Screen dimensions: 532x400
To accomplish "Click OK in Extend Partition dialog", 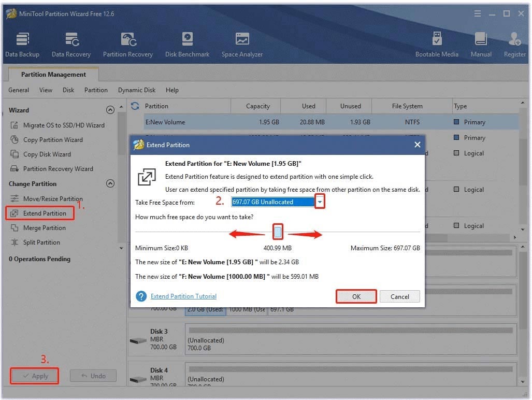I will 356,297.
